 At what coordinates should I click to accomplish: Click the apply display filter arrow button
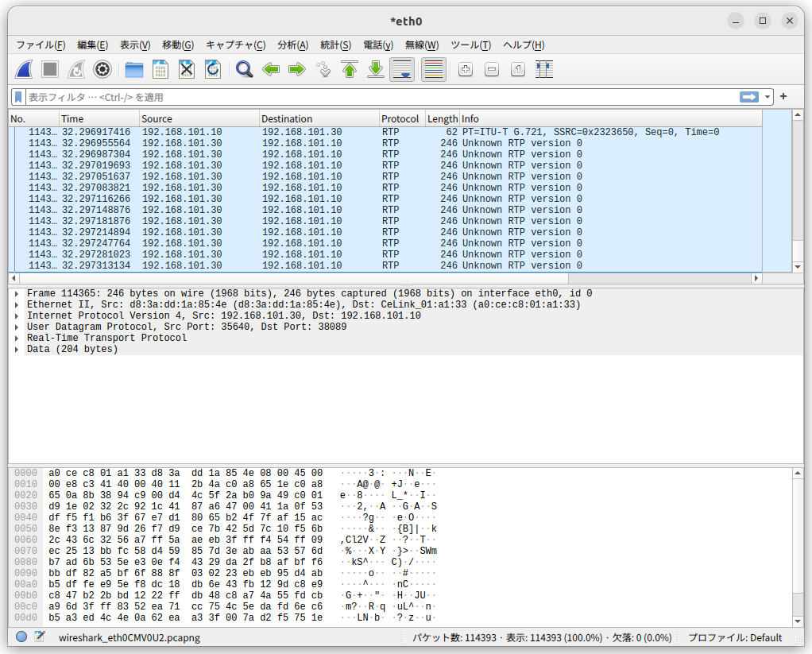coord(748,97)
